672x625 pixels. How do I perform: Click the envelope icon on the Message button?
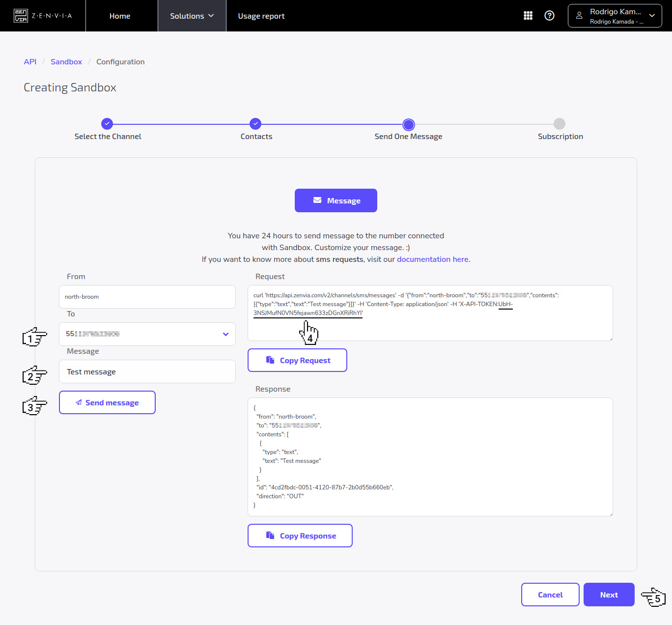317,200
